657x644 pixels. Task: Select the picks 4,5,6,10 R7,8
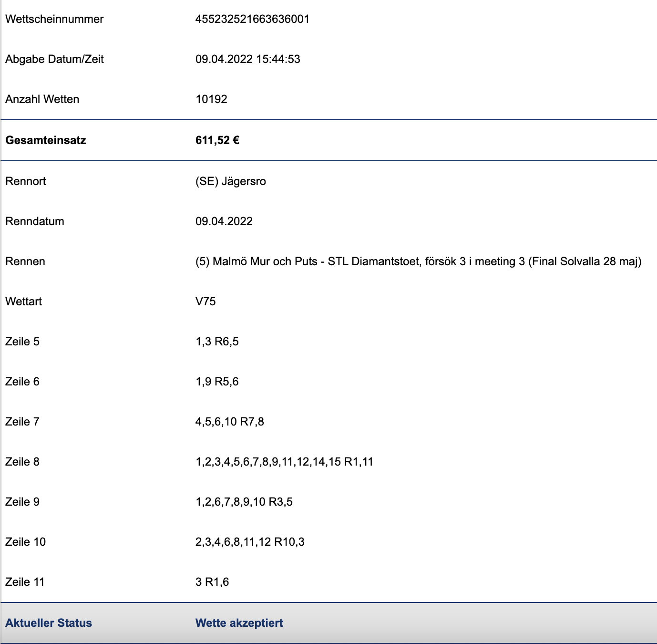pos(230,422)
